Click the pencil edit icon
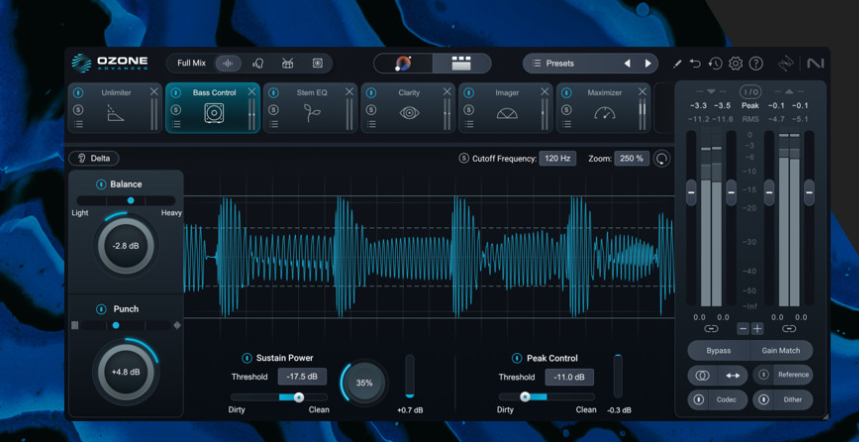 click(677, 64)
